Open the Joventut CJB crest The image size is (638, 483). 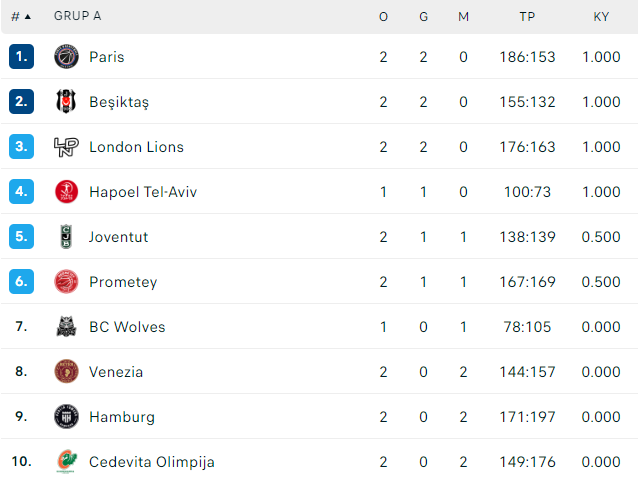pos(66,236)
